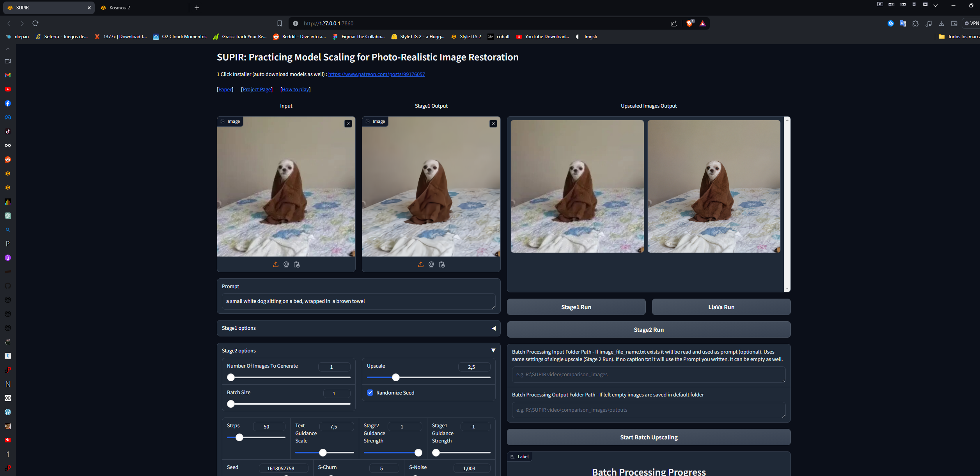
Task: Click webcam icon under Input image
Action: pyautogui.click(x=286, y=264)
